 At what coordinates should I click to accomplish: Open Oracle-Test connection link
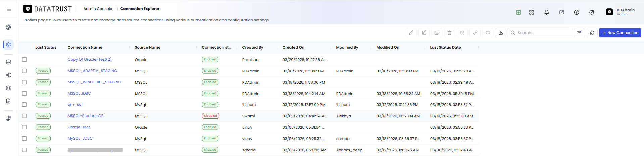pos(79,127)
